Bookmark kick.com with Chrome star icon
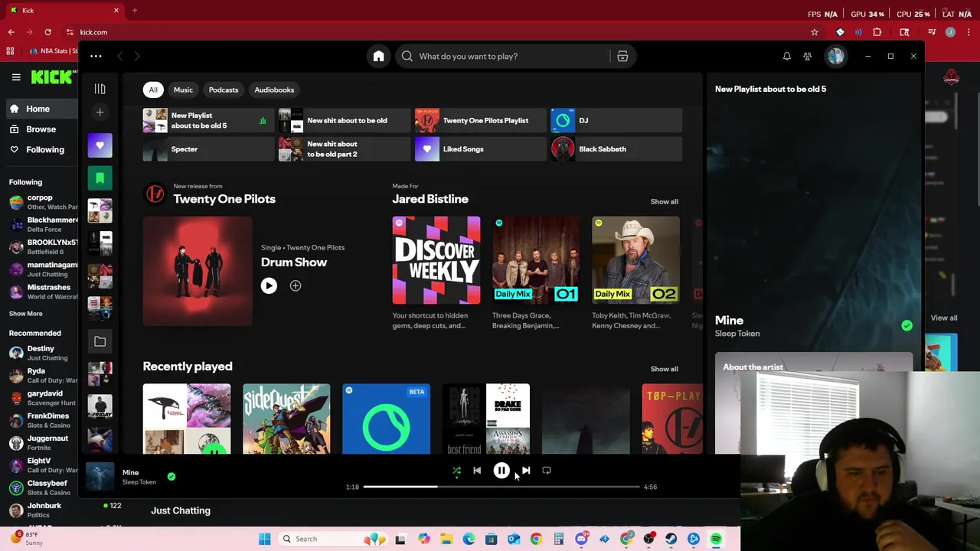 click(815, 32)
